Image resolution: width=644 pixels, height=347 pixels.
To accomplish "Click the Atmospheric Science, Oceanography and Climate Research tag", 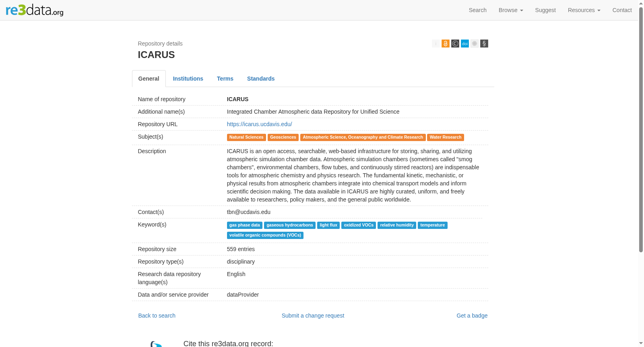I will coord(363,137).
